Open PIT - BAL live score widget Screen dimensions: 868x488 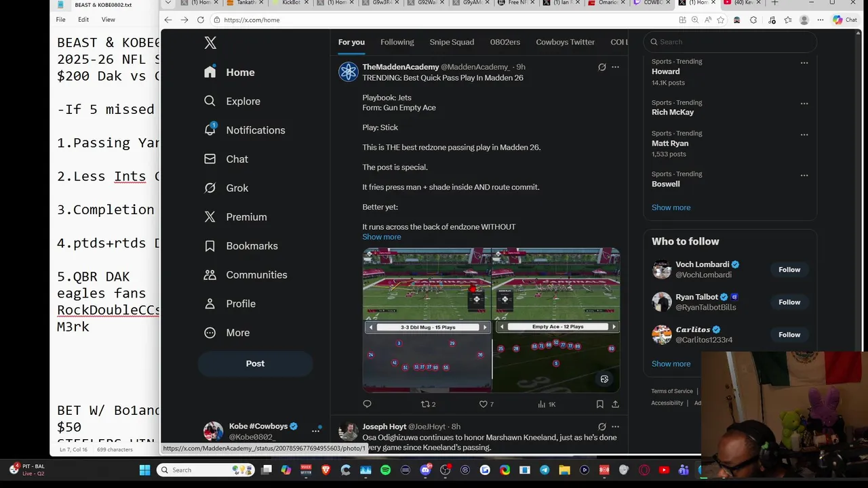click(28, 470)
